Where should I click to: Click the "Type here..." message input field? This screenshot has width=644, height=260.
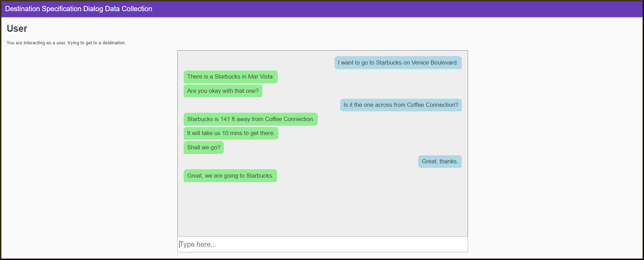coord(322,244)
